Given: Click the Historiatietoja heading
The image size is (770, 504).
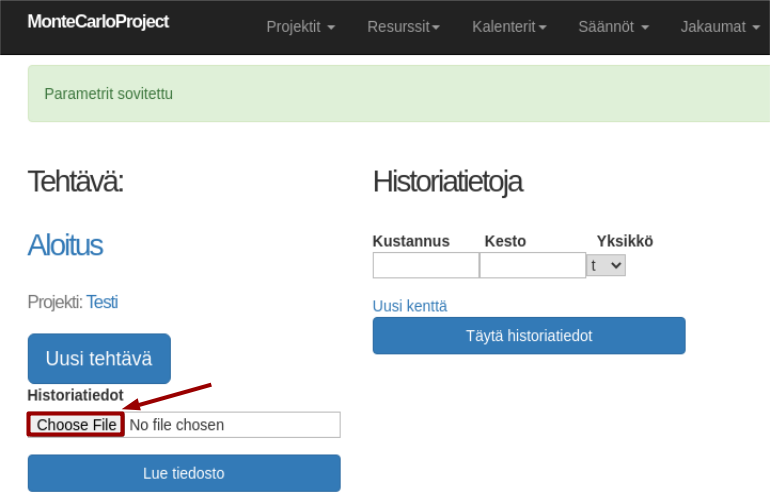Looking at the screenshot, I should pyautogui.click(x=448, y=182).
